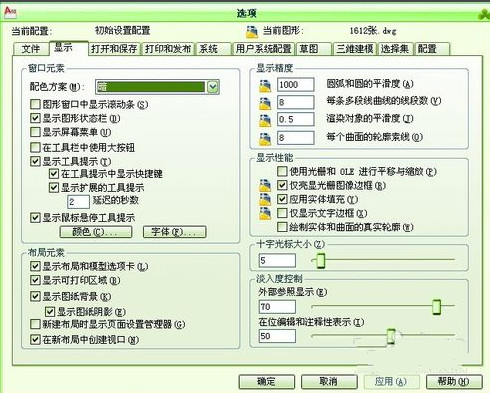Click the drawing icon beside 仅亮显光栅图像边框
The width and height of the screenshot is (490, 393).
tap(265, 185)
